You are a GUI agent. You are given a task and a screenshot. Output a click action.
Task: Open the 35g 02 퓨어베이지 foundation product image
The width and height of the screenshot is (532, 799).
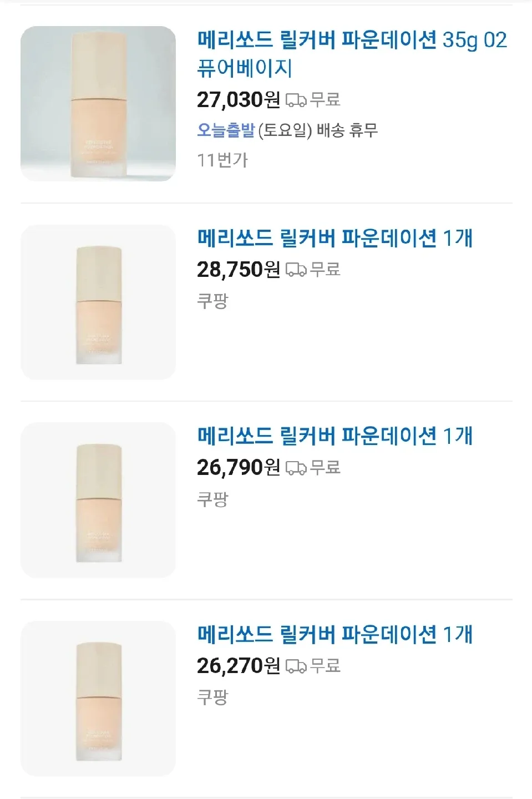click(98, 104)
